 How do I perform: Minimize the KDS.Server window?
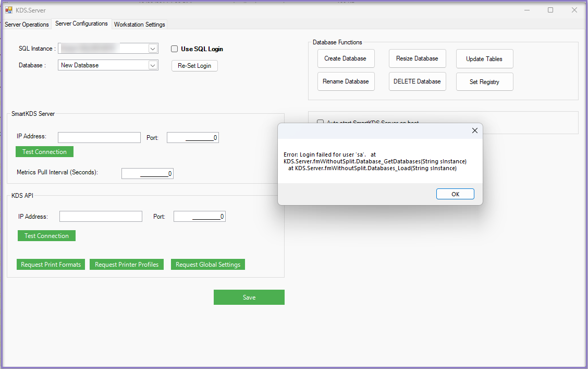pyautogui.click(x=527, y=10)
